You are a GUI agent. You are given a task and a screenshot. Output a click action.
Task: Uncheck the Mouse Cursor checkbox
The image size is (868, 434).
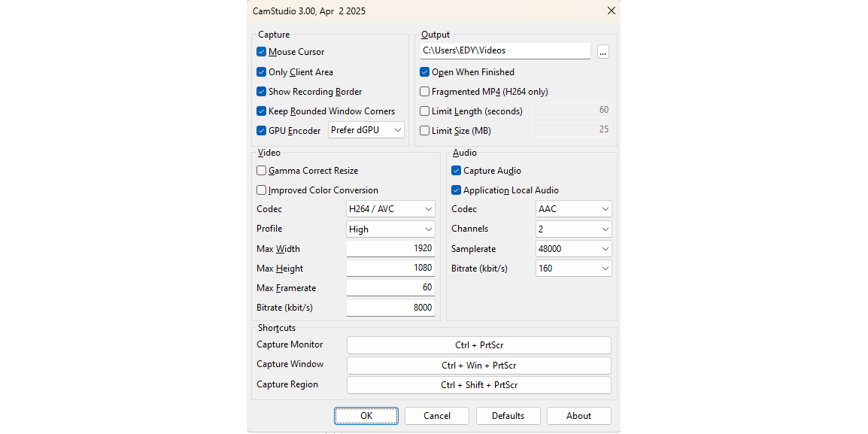[261, 52]
